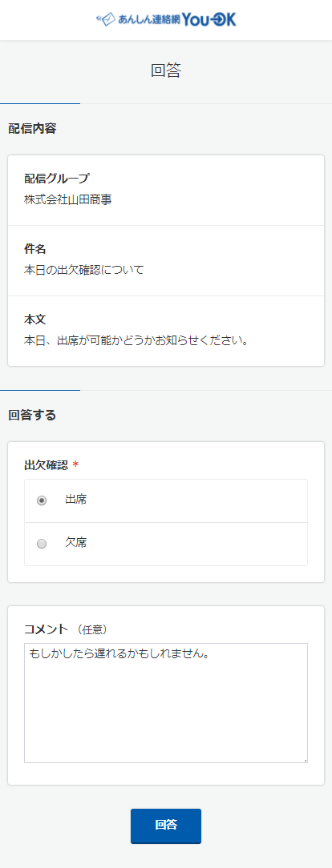Click the 欠席 option label text

[76, 544]
